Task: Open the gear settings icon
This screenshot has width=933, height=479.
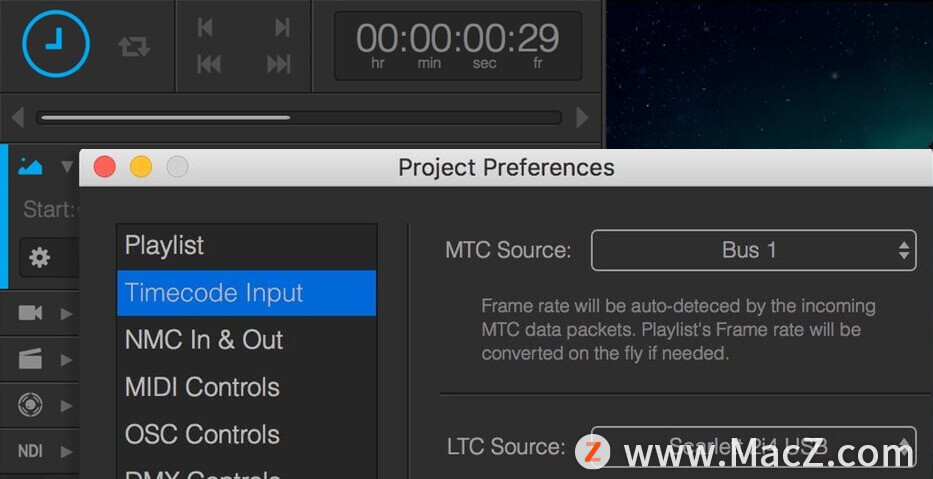Action: pos(40,258)
